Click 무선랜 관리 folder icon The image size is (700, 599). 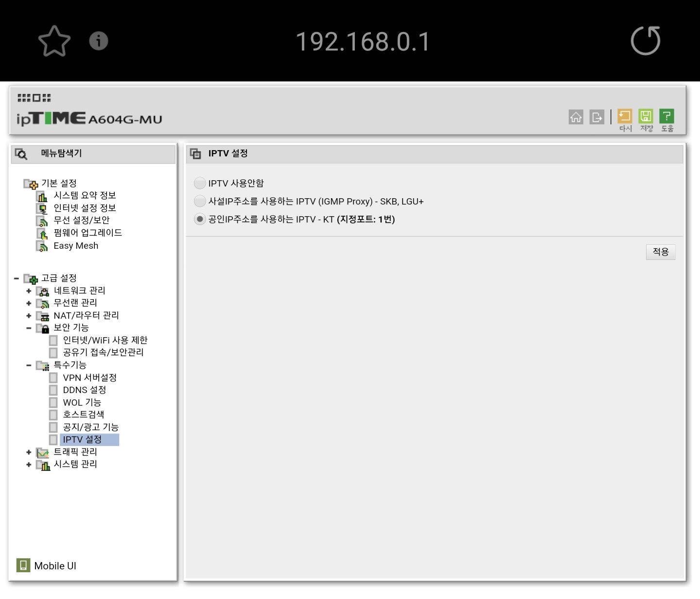43,303
